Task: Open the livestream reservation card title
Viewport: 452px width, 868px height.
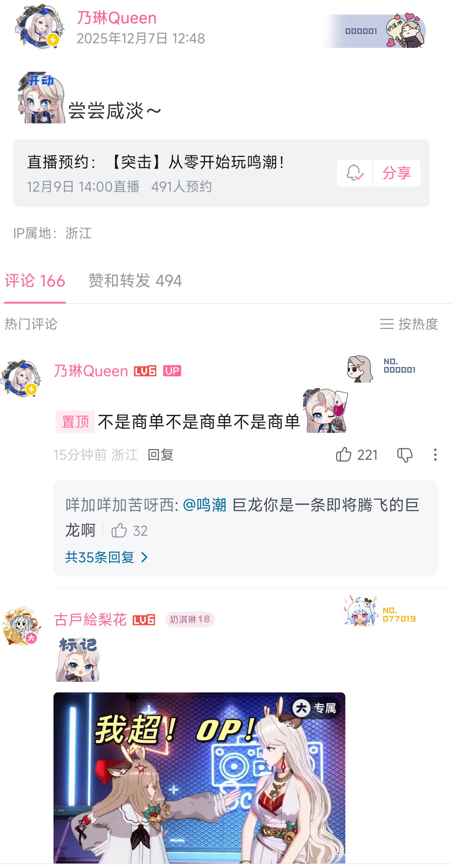Action: point(155,162)
